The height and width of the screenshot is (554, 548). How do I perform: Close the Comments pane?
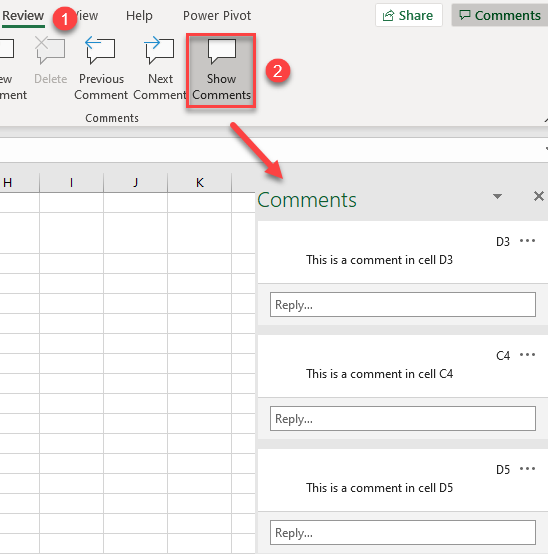[538, 196]
